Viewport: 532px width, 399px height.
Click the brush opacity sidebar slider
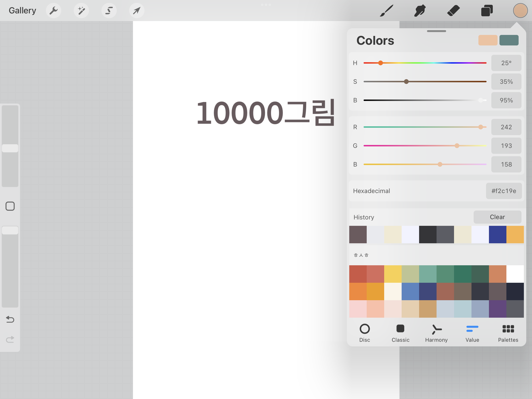pos(10,266)
